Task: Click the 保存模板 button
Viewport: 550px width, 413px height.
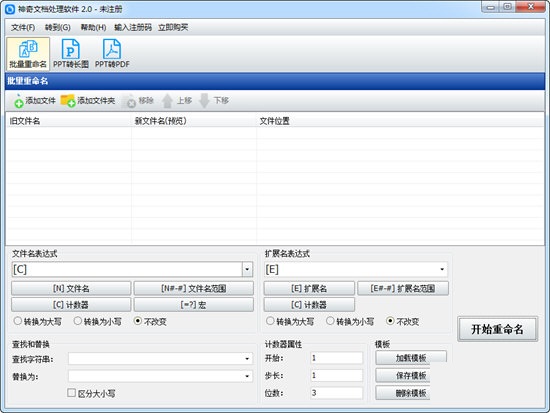Action: pos(403,375)
